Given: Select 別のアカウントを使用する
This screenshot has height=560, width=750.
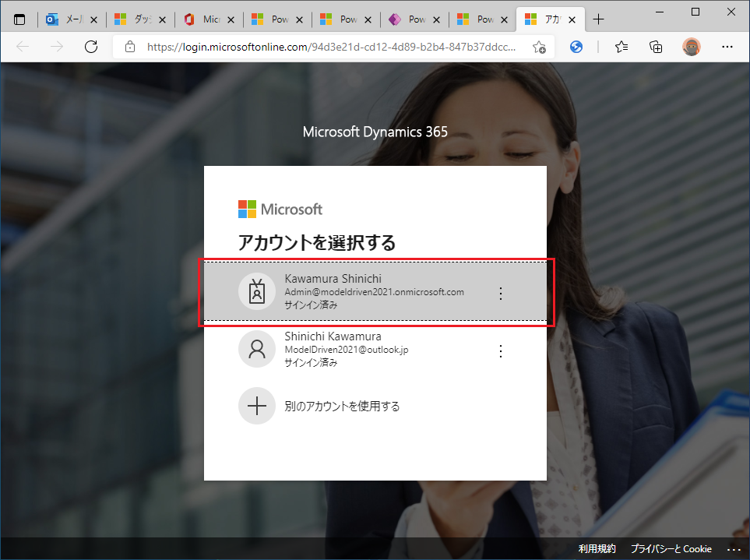Looking at the screenshot, I should pyautogui.click(x=375, y=406).
